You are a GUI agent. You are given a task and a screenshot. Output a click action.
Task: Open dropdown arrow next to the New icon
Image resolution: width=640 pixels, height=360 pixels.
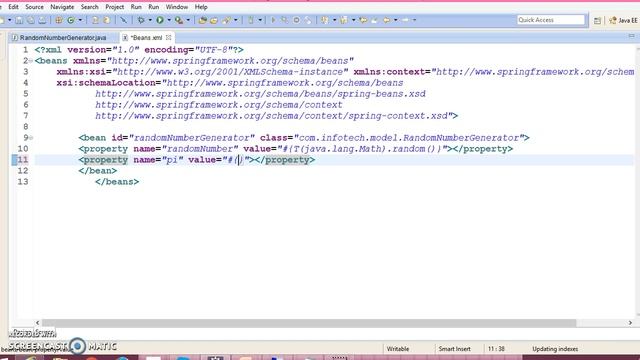tap(9, 20)
